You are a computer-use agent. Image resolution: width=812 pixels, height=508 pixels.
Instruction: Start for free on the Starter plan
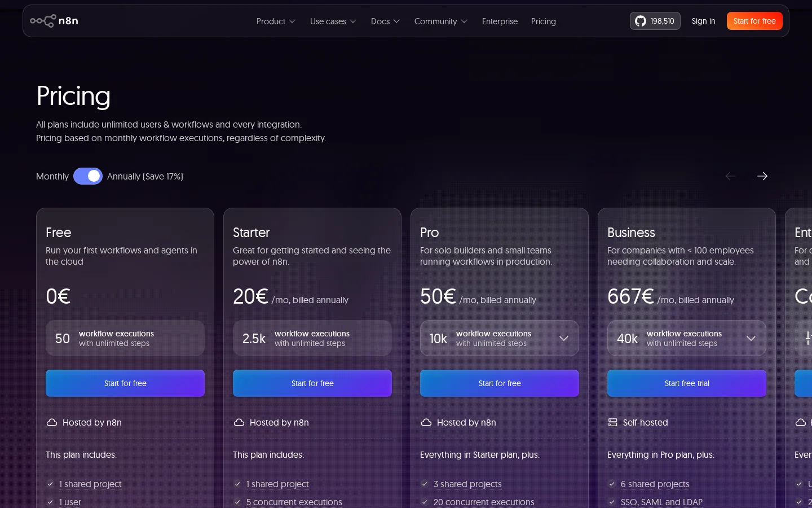click(312, 383)
